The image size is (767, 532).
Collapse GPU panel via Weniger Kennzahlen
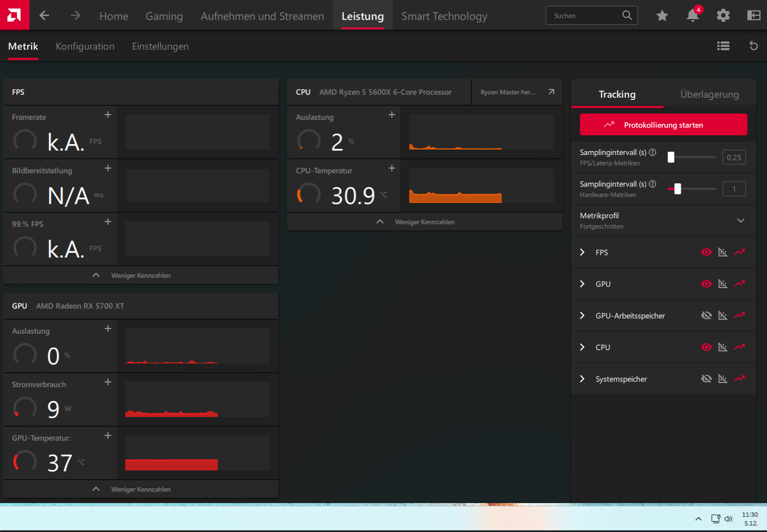pos(141,489)
